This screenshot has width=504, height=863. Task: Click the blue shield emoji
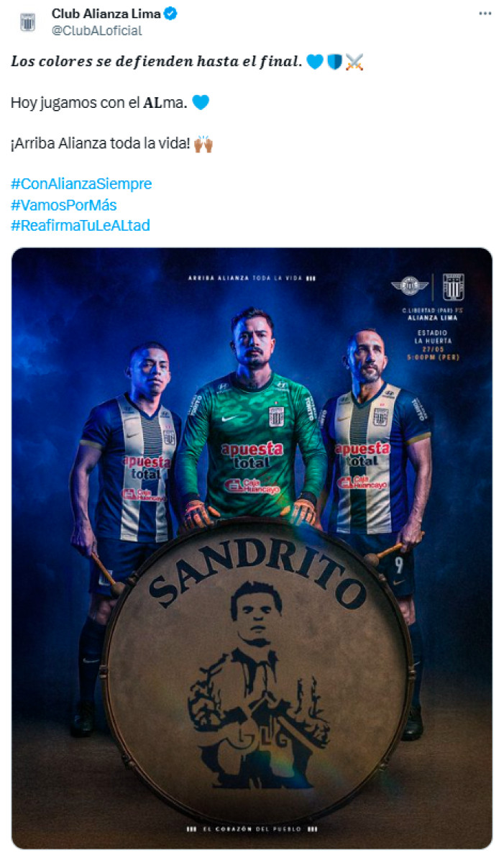click(335, 63)
